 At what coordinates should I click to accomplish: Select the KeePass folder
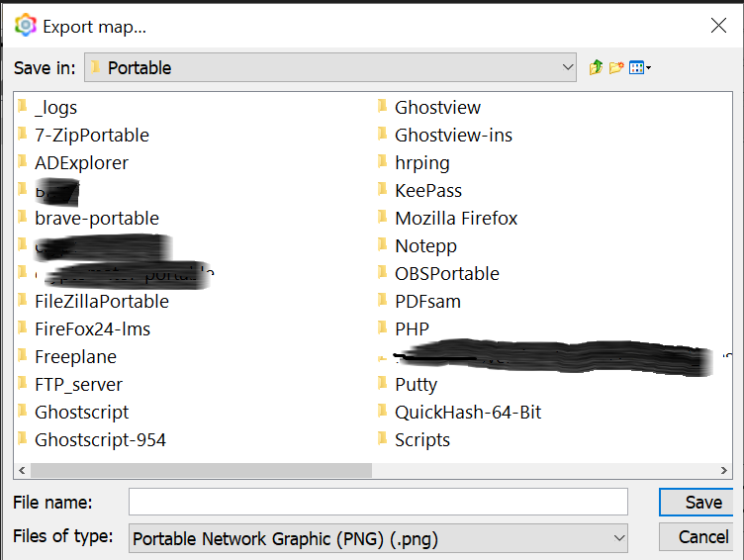tap(428, 191)
